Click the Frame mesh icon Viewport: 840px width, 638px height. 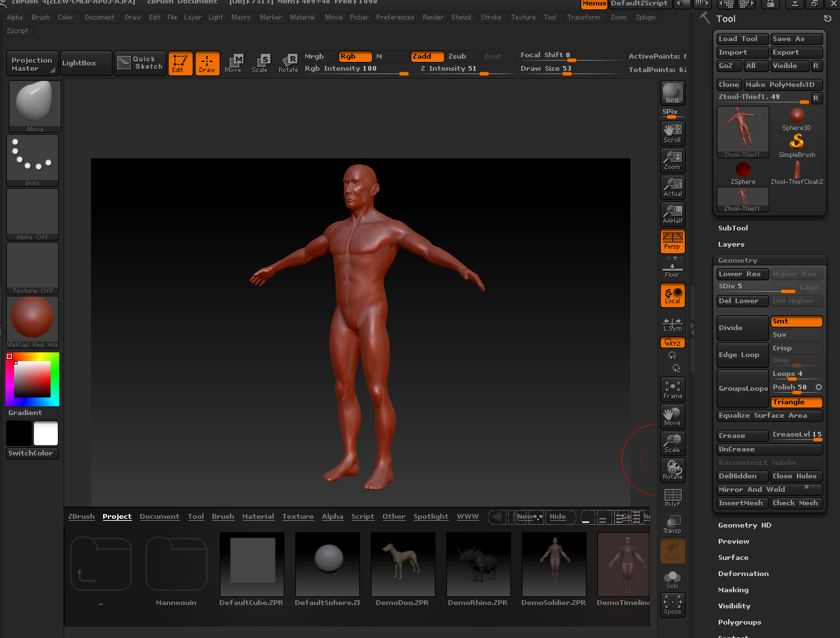[x=673, y=389]
